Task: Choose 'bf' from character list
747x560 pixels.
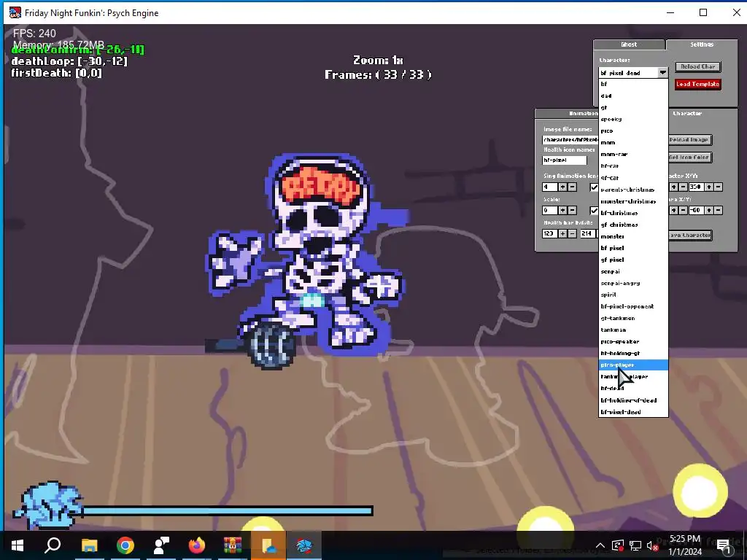Action: click(633, 84)
